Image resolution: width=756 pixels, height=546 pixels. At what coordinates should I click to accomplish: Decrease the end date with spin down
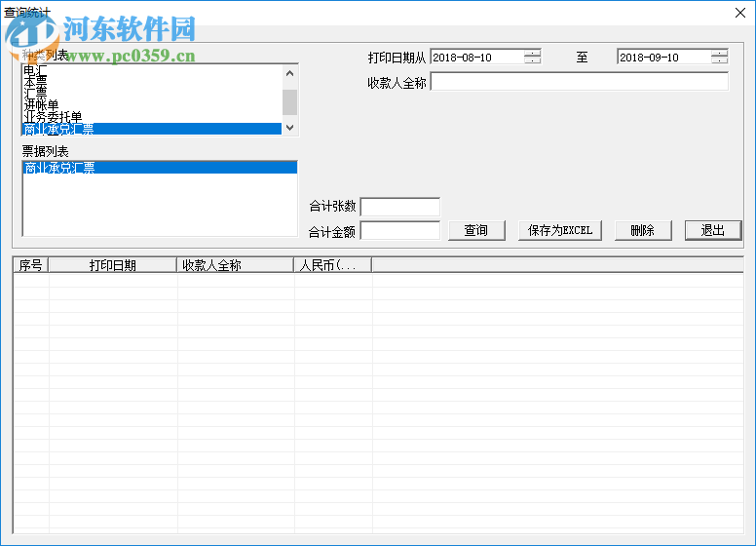click(719, 60)
